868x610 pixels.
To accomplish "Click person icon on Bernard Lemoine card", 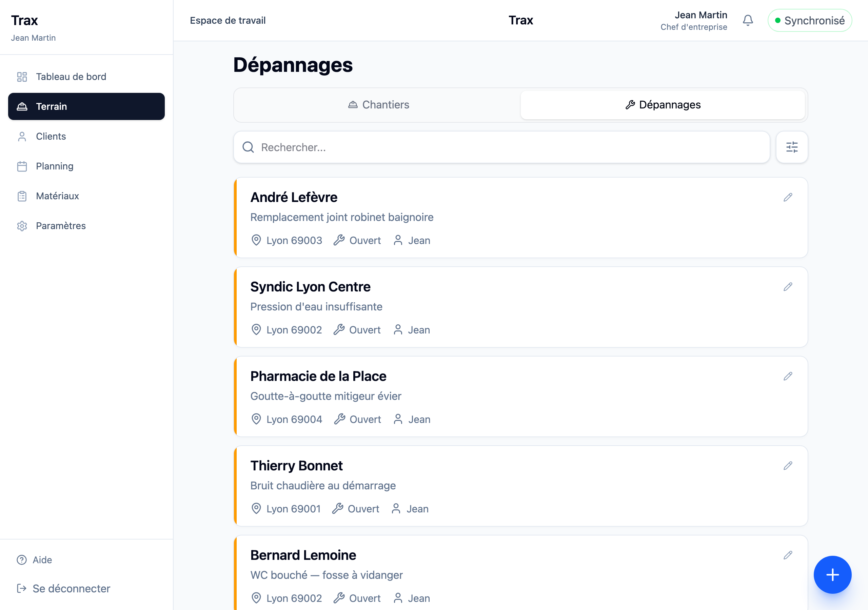I will point(398,598).
